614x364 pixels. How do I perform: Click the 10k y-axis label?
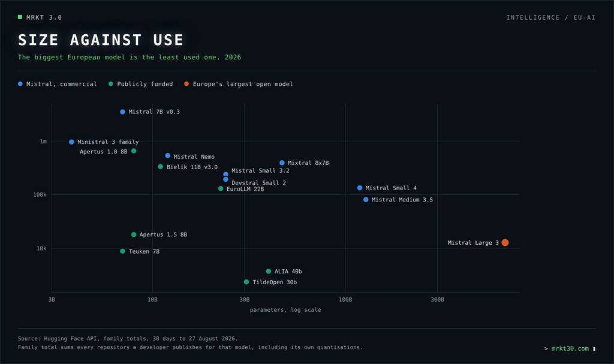pos(41,248)
